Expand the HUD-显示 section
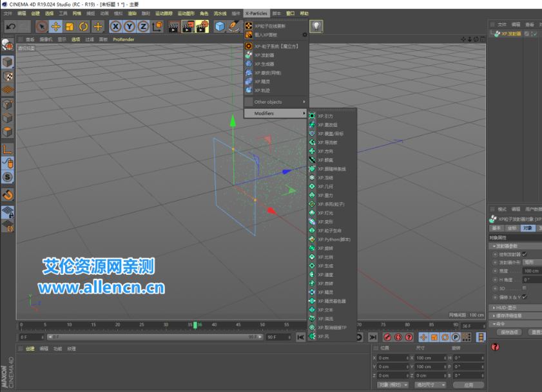 click(x=515, y=308)
